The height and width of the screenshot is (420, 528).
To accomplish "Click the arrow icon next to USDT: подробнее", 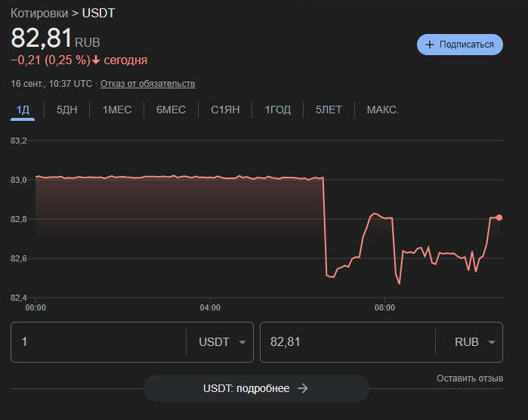I will tap(303, 388).
